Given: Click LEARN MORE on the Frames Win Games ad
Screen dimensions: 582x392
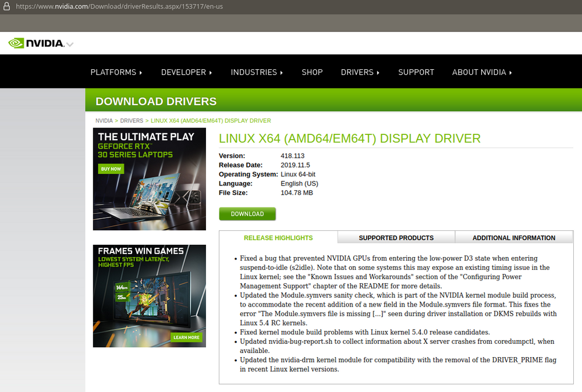Looking at the screenshot, I should (x=186, y=337).
